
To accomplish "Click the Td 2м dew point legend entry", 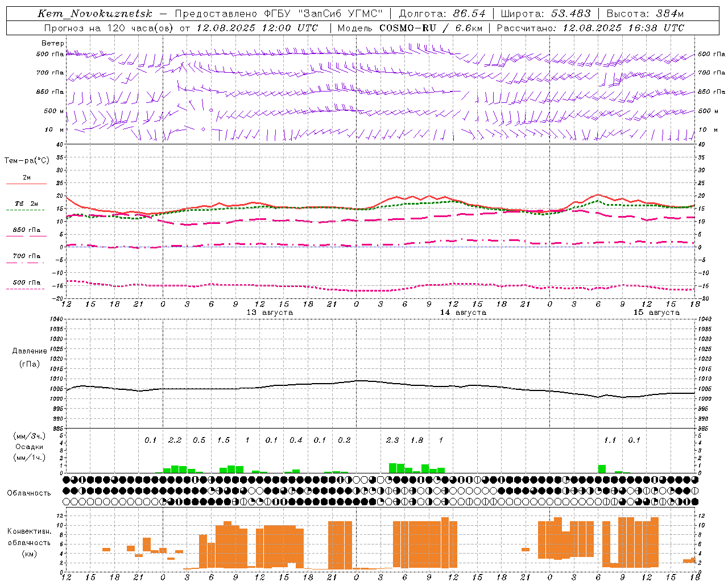I will pyautogui.click(x=27, y=203).
